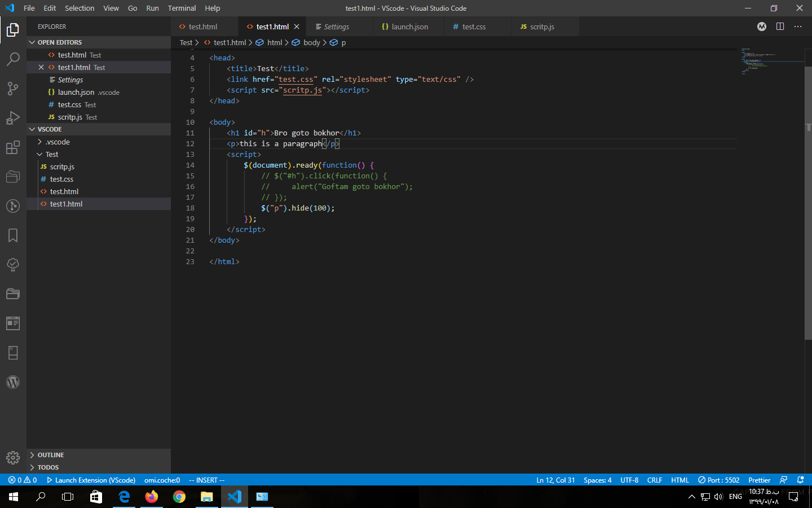Open the Source Control view
Image resolution: width=812 pixels, height=508 pixels.
(13, 89)
